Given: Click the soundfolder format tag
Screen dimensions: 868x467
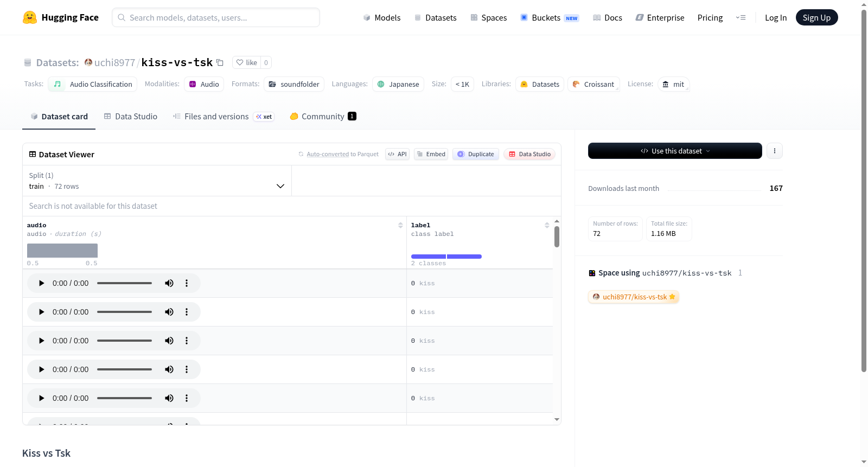Looking at the screenshot, I should coord(294,84).
